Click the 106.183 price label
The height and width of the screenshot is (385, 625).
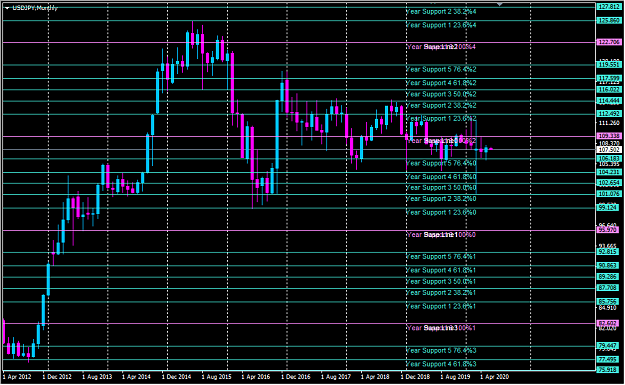(x=609, y=159)
